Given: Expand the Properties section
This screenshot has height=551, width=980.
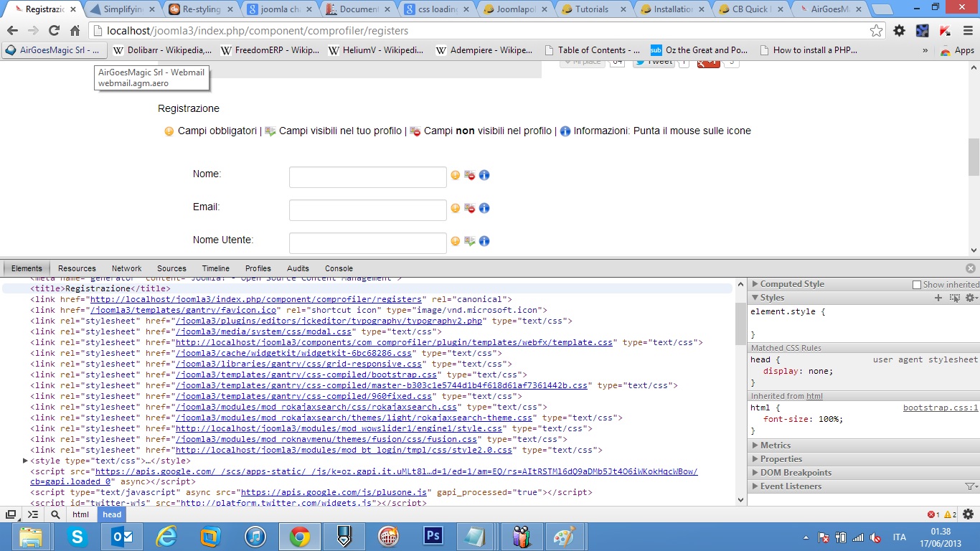Looking at the screenshot, I should [x=755, y=459].
